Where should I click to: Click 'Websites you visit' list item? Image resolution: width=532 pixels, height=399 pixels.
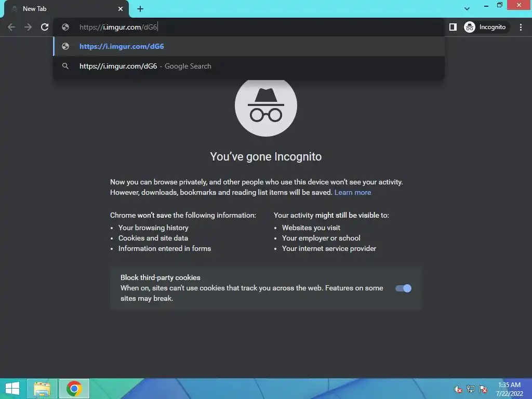pos(311,228)
